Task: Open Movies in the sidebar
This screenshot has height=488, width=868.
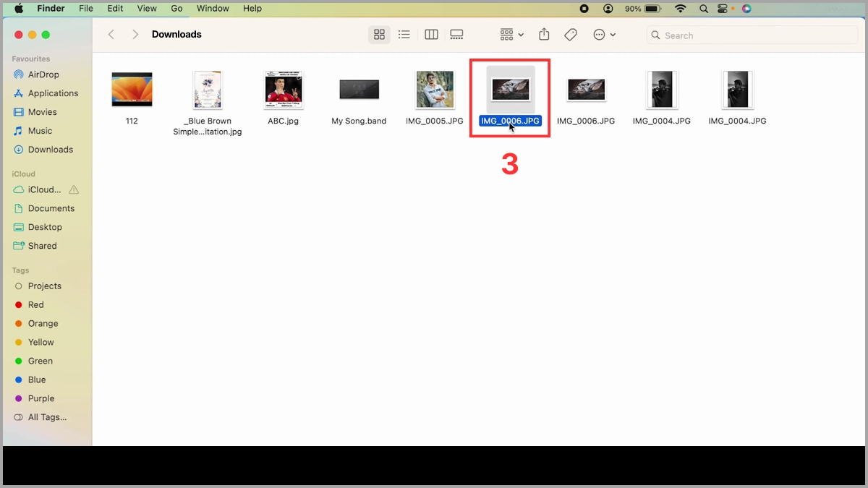Action: click(x=42, y=112)
